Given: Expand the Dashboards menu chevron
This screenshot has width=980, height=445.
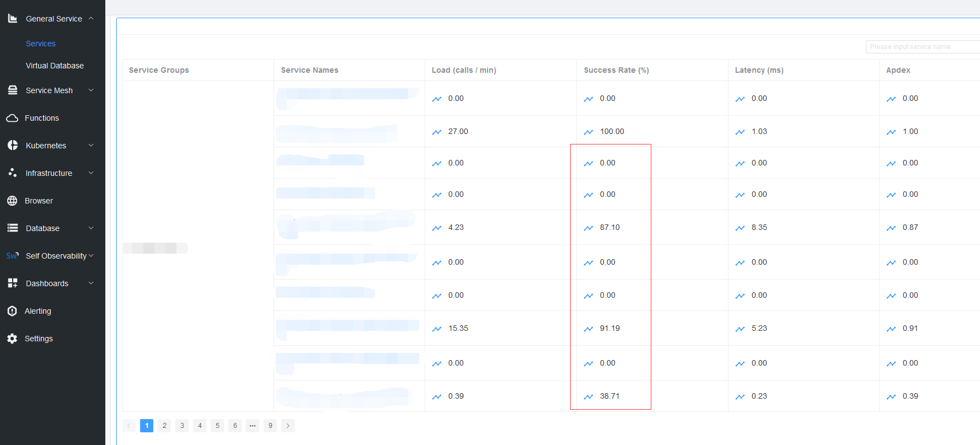Looking at the screenshot, I should pos(91,283).
